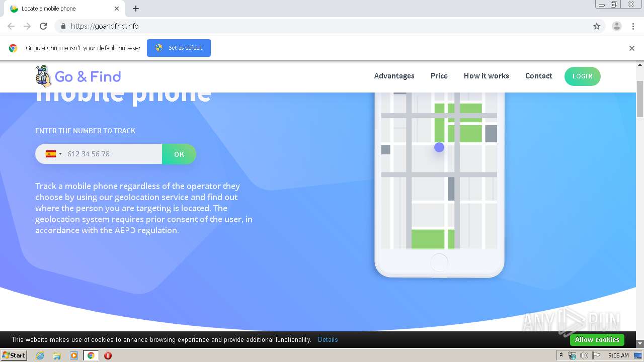Image resolution: width=644 pixels, height=362 pixels.
Task: Click the Go & Find logo
Action: tap(78, 76)
